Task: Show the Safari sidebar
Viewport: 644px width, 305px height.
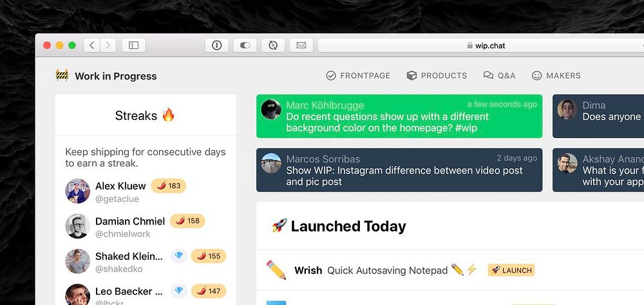Action: [x=133, y=45]
